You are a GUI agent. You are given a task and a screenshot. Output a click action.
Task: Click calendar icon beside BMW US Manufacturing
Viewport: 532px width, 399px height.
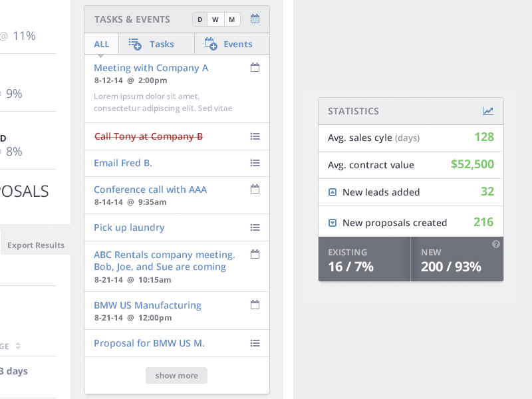click(x=255, y=305)
